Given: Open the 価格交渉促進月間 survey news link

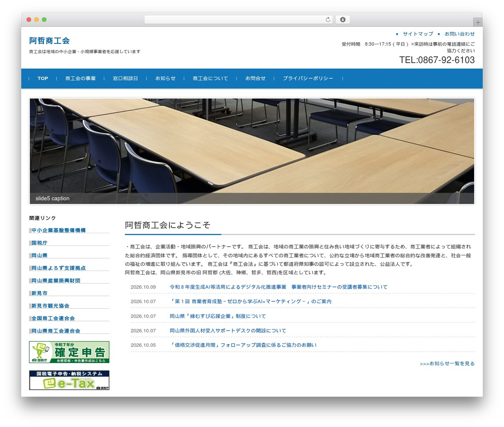Looking at the screenshot, I should pos(243,345).
